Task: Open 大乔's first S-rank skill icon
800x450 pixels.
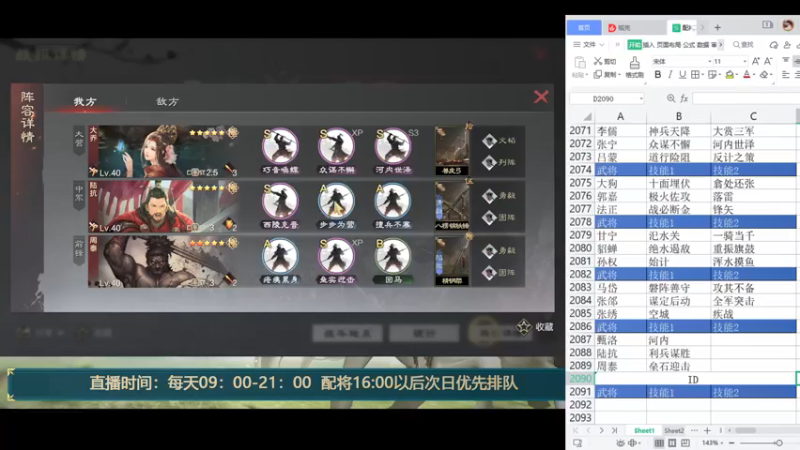Action: (280, 146)
